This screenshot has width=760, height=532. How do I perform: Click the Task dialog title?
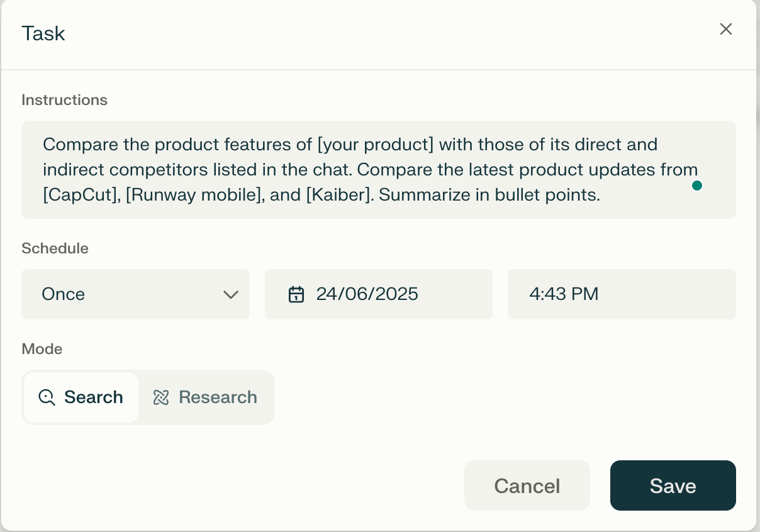pos(43,33)
